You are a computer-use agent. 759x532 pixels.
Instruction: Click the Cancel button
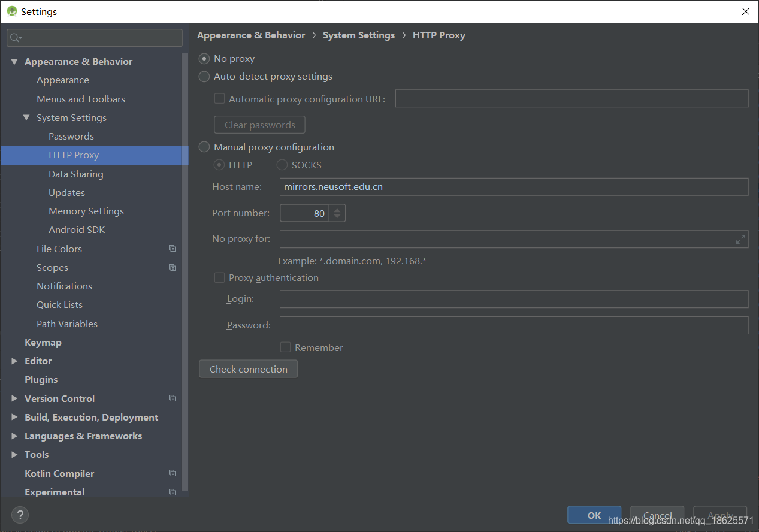[x=657, y=515]
